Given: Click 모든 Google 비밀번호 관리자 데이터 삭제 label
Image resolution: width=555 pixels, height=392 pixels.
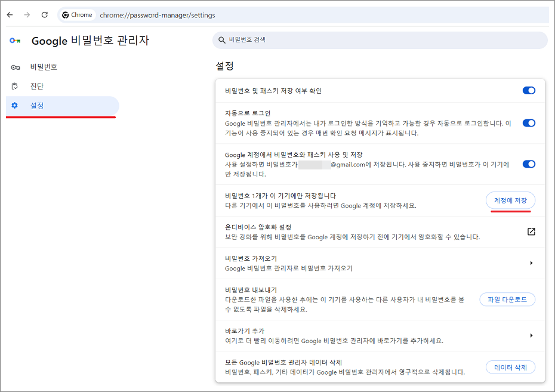Looking at the screenshot, I should click(x=283, y=363).
